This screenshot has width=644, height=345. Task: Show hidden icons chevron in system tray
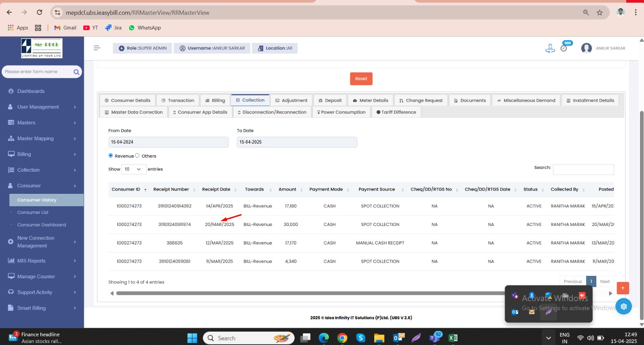tap(548, 338)
